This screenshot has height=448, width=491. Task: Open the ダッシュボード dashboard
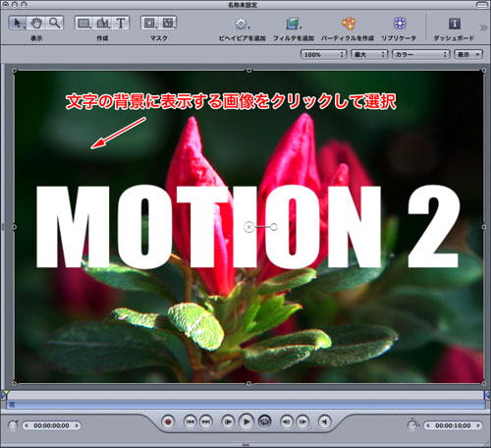point(455,24)
